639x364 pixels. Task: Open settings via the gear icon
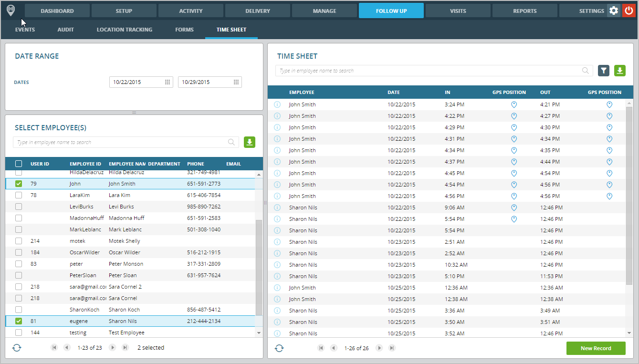(614, 10)
